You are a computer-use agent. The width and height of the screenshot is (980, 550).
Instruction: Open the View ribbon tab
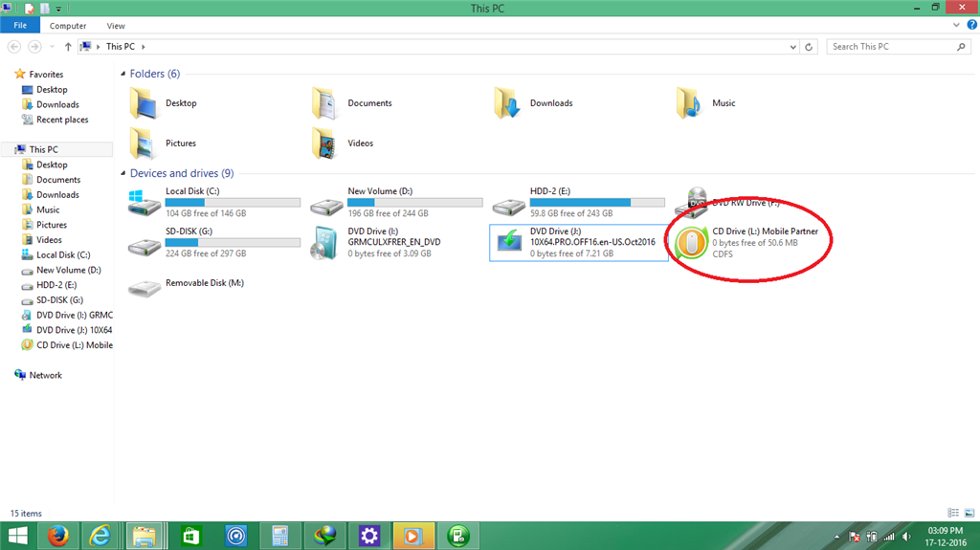point(116,26)
